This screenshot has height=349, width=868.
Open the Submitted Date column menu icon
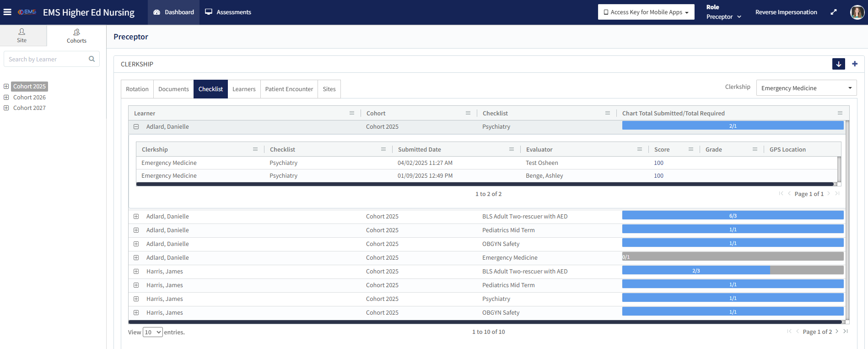pos(511,149)
